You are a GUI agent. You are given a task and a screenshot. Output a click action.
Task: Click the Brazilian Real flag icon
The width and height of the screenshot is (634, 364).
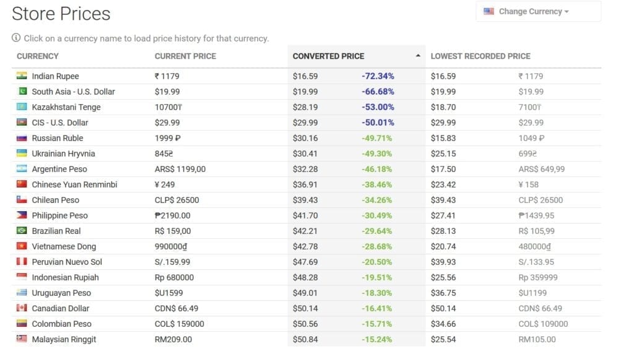pos(22,231)
